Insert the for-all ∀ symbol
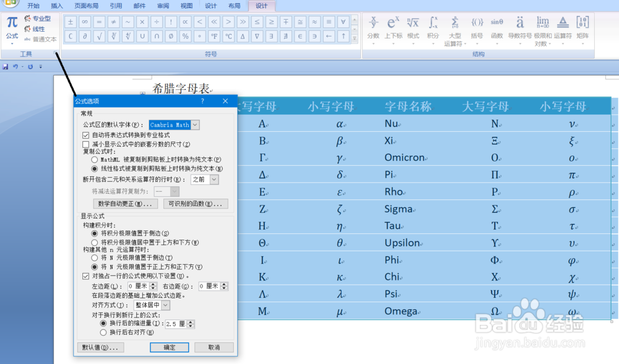The height and width of the screenshot is (364, 619). pos(343,22)
